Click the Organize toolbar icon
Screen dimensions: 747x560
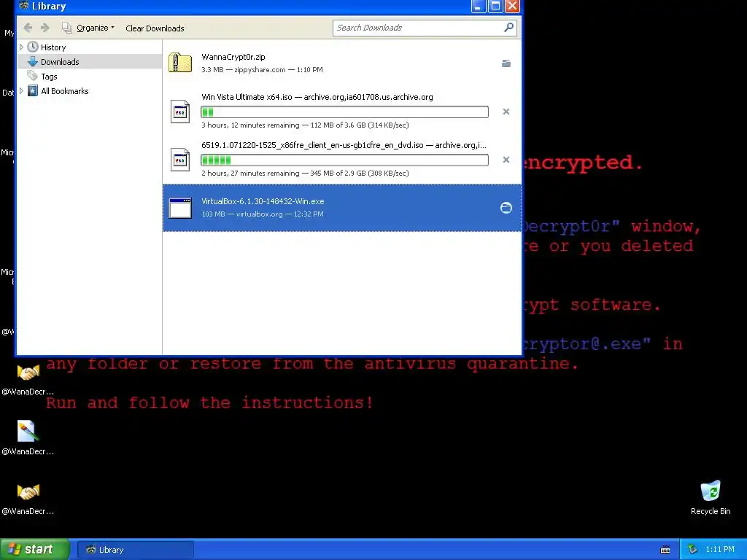pos(66,28)
